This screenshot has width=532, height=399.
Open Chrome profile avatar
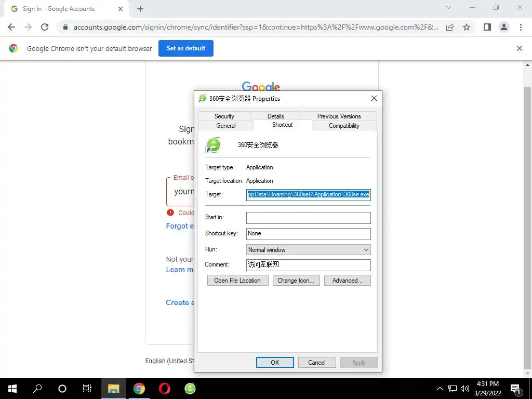coord(504,27)
